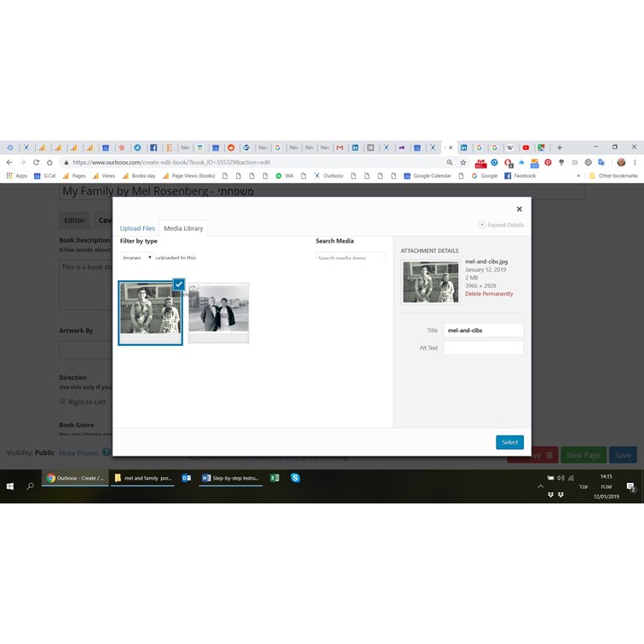644x644 pixels.
Task: Open Google Calendar bookmark
Action: [x=428, y=175]
